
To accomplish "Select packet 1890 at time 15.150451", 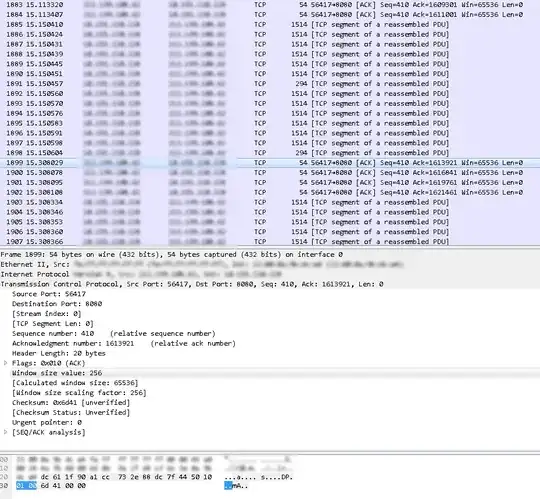I will (270, 74).
